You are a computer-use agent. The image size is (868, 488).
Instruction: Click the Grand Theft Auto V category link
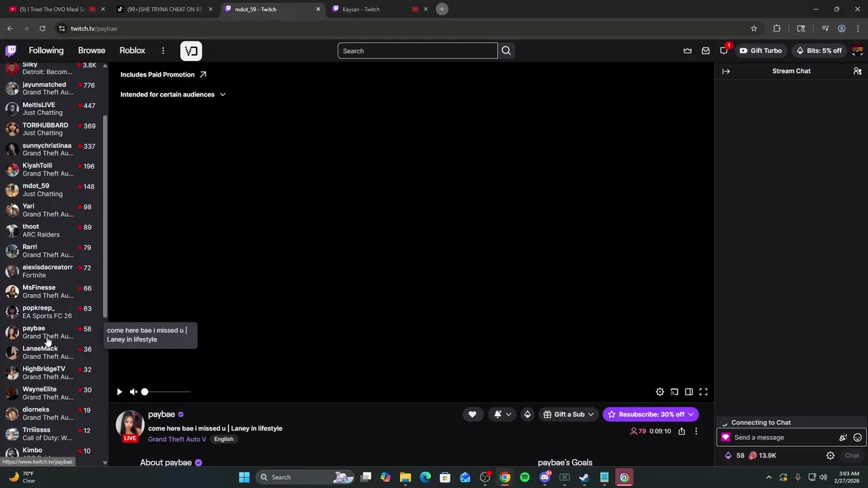click(x=177, y=439)
